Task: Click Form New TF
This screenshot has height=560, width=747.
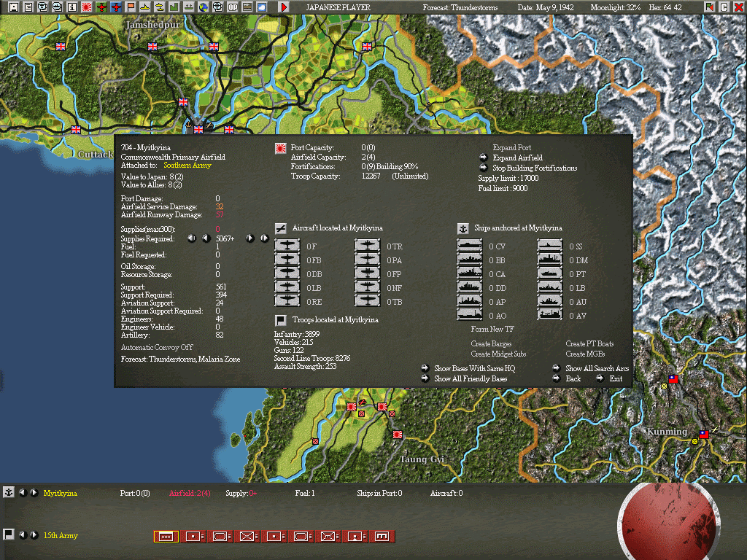Action: 492,329
